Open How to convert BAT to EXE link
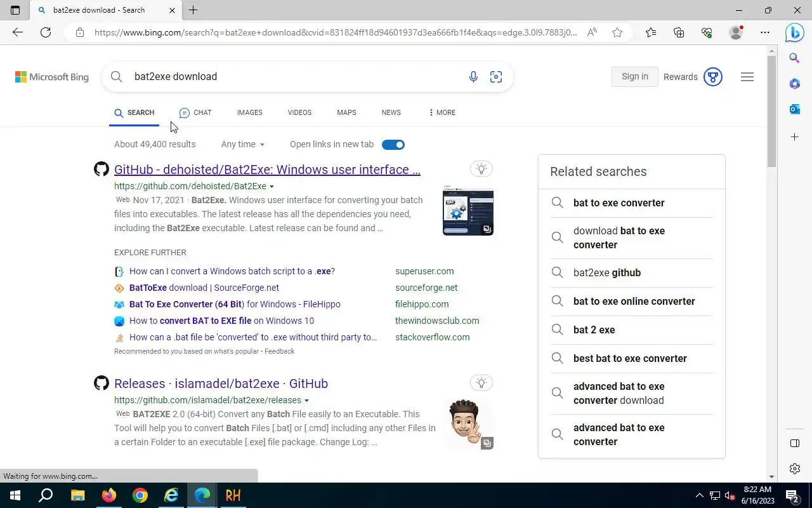This screenshot has width=812, height=508. pyautogui.click(x=221, y=321)
